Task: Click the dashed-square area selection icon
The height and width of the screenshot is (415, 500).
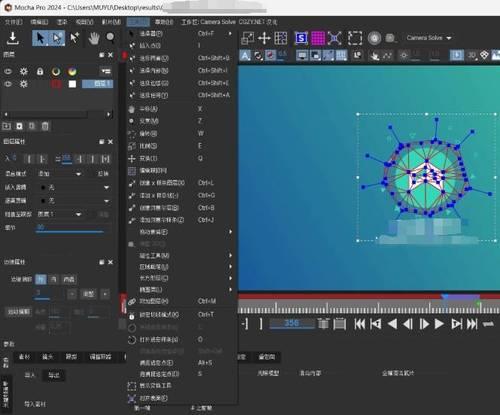Action: click(355, 38)
